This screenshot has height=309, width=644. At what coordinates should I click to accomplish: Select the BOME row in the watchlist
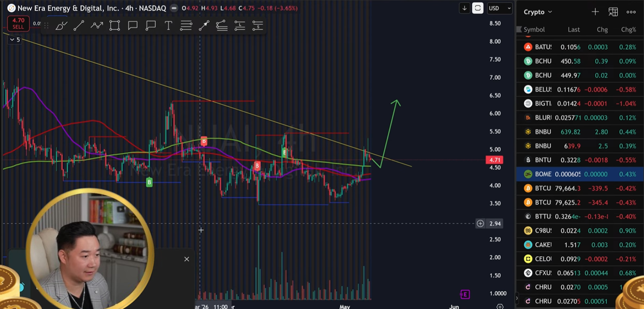pos(580,174)
